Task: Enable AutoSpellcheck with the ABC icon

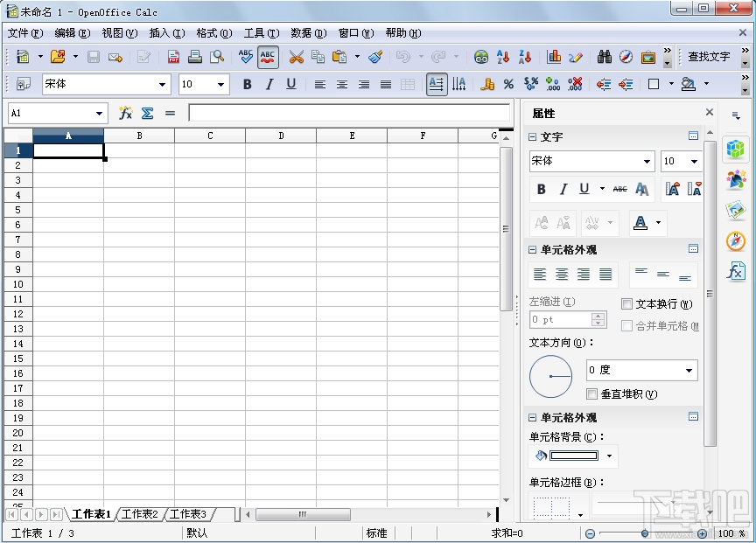Action: coord(268,56)
